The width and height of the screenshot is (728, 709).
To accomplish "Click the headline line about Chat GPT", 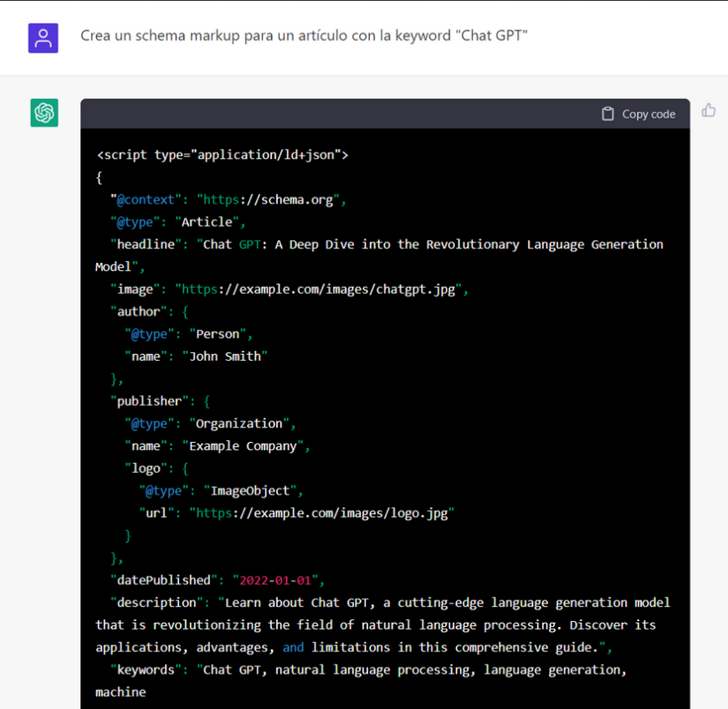I will (x=387, y=244).
